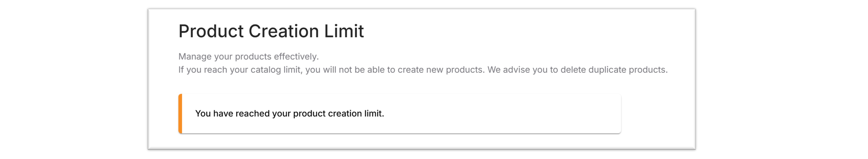Click the "Product Creation Limit" heading
868x159 pixels.
point(271,31)
